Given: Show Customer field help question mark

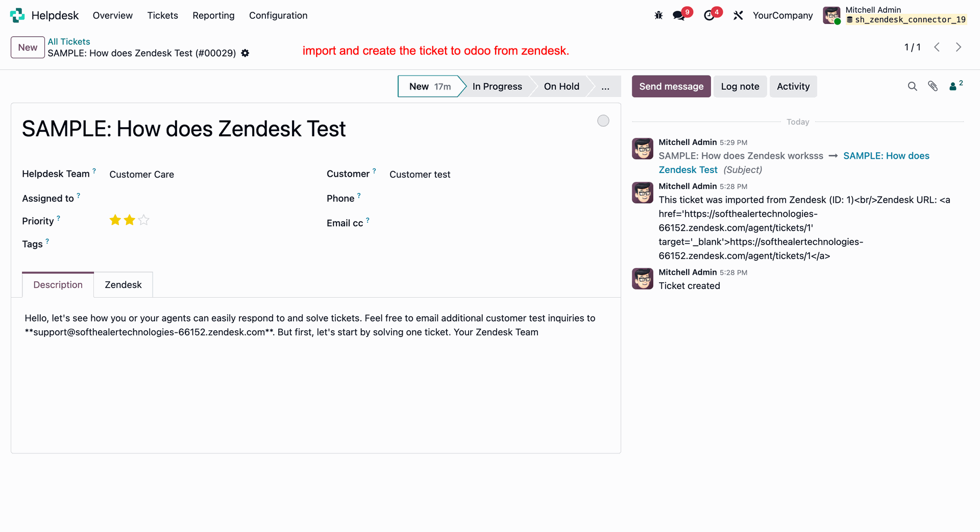Looking at the screenshot, I should pyautogui.click(x=374, y=171).
